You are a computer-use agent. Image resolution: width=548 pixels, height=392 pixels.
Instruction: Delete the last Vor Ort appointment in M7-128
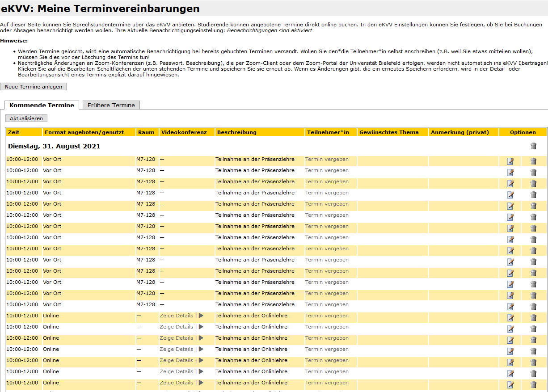point(533,306)
